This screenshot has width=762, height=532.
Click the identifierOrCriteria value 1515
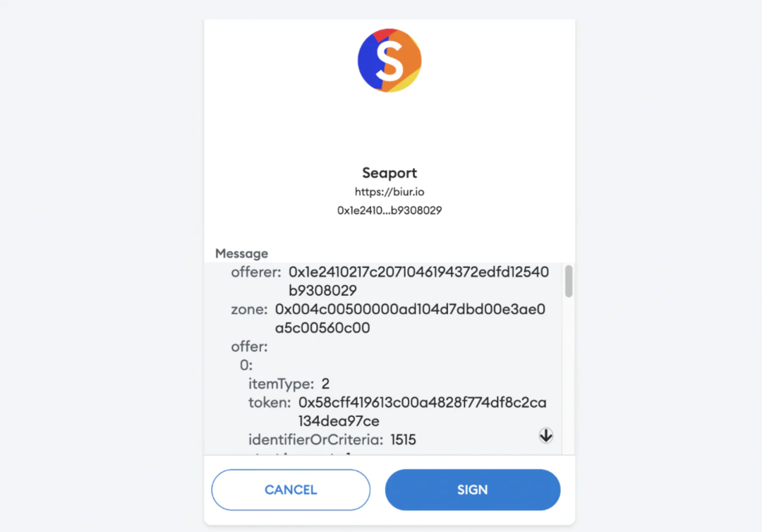point(403,440)
